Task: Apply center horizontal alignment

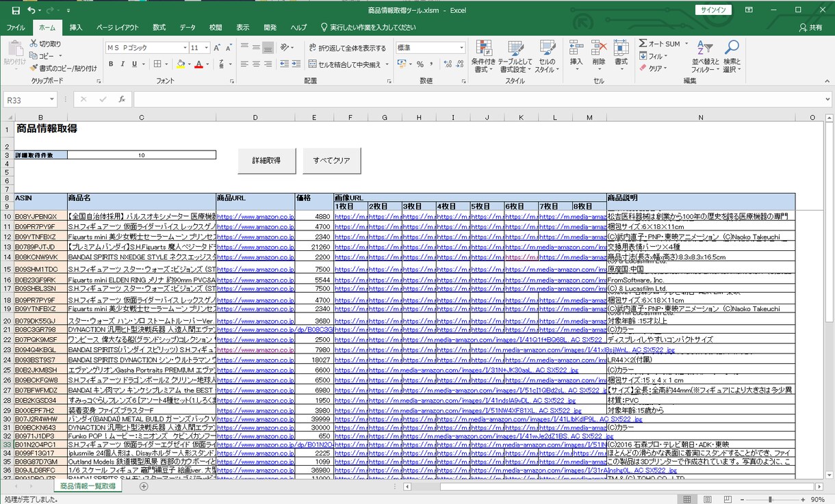Action: tap(257, 64)
